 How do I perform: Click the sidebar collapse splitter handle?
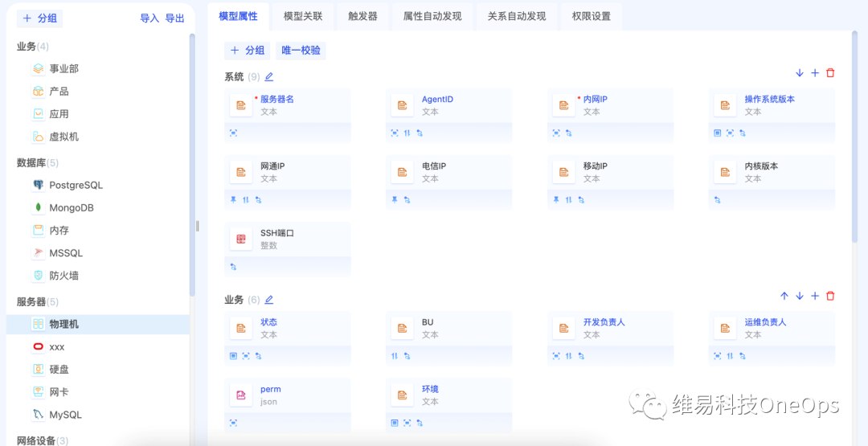coord(197,226)
